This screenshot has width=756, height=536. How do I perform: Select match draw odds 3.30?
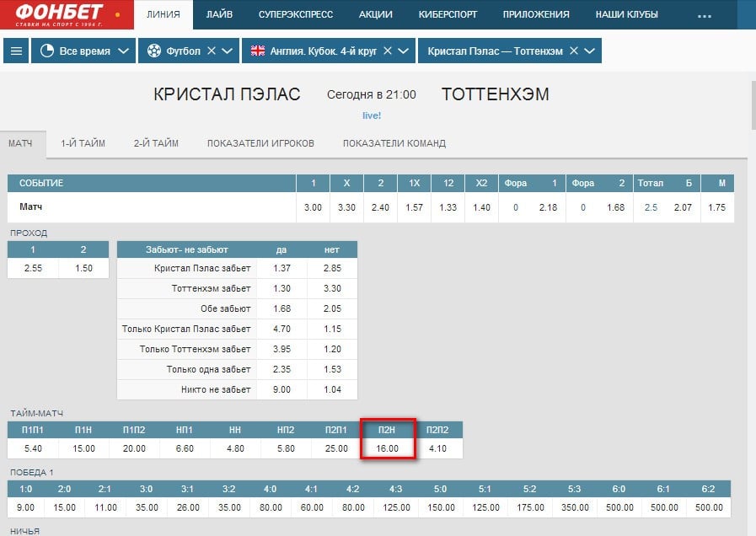pos(346,207)
